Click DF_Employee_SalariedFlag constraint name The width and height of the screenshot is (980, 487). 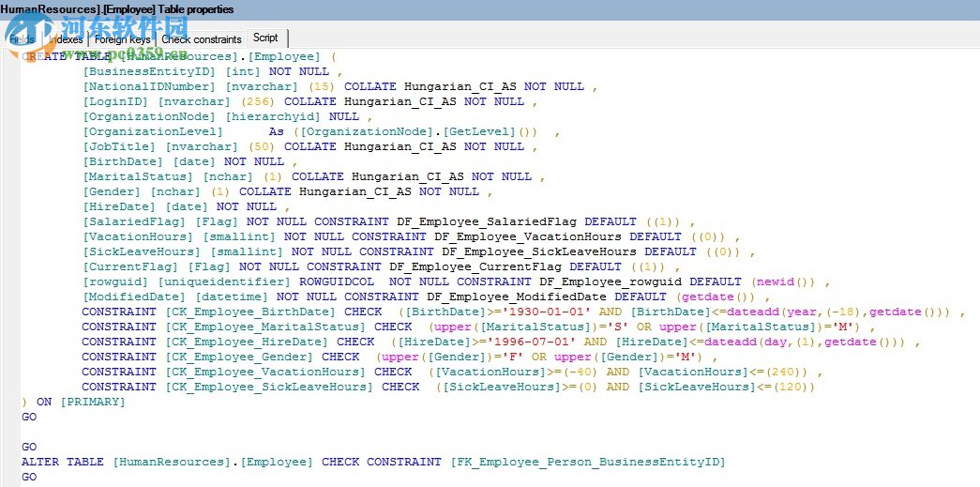(487, 221)
